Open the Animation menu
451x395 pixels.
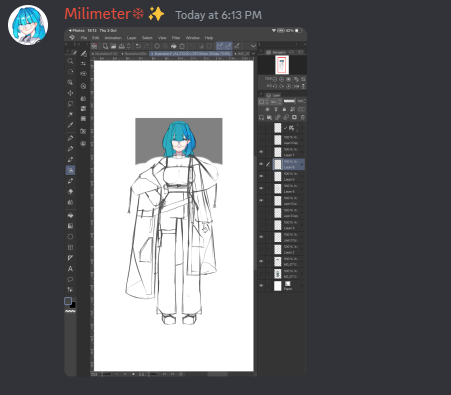point(113,38)
